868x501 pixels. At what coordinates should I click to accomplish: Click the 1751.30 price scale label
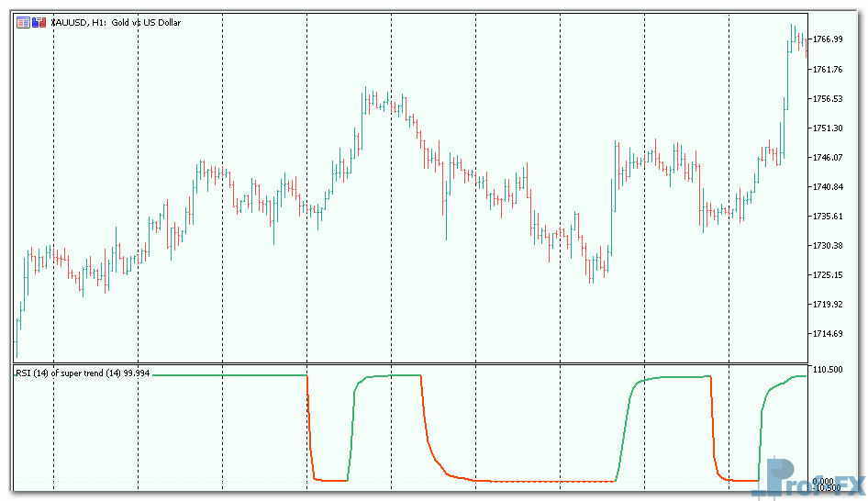(x=828, y=128)
